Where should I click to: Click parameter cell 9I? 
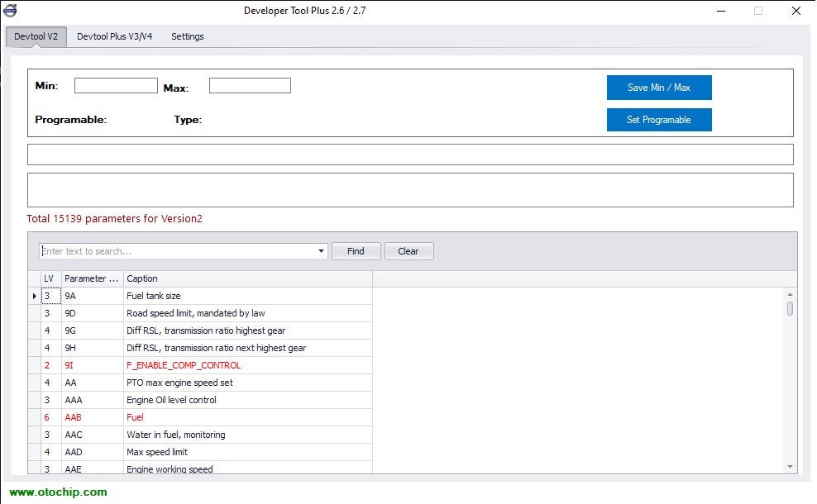point(93,365)
